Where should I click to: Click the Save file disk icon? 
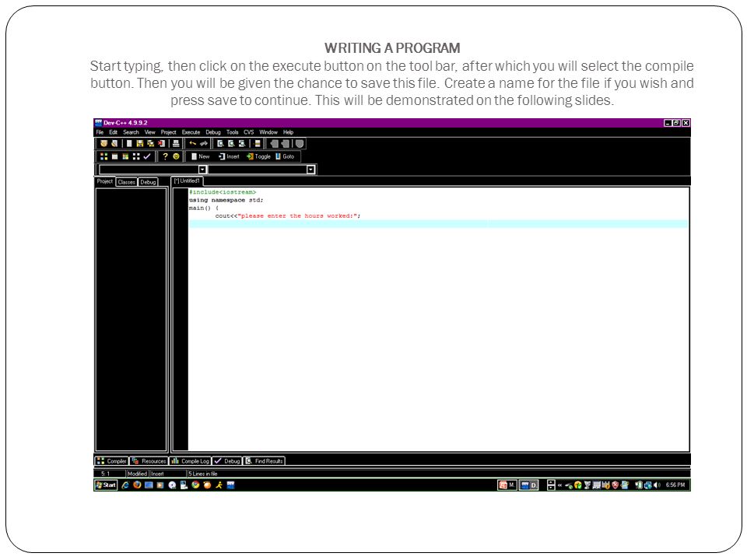click(x=139, y=143)
